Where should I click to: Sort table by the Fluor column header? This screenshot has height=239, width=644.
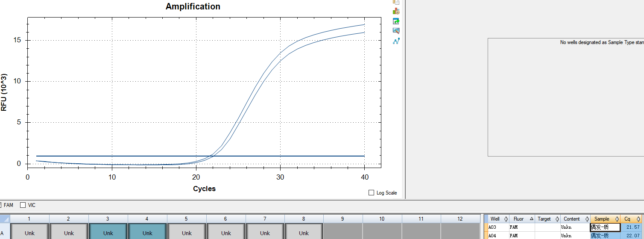pos(522,219)
